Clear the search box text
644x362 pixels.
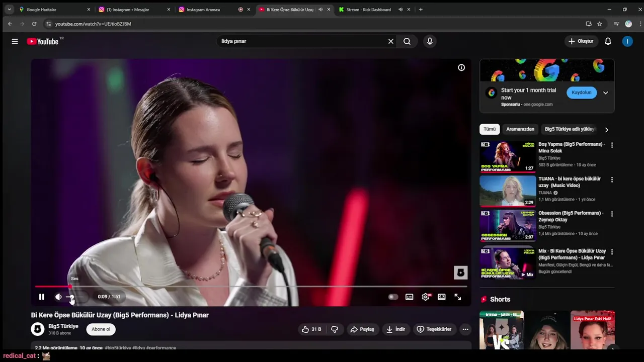[390, 41]
